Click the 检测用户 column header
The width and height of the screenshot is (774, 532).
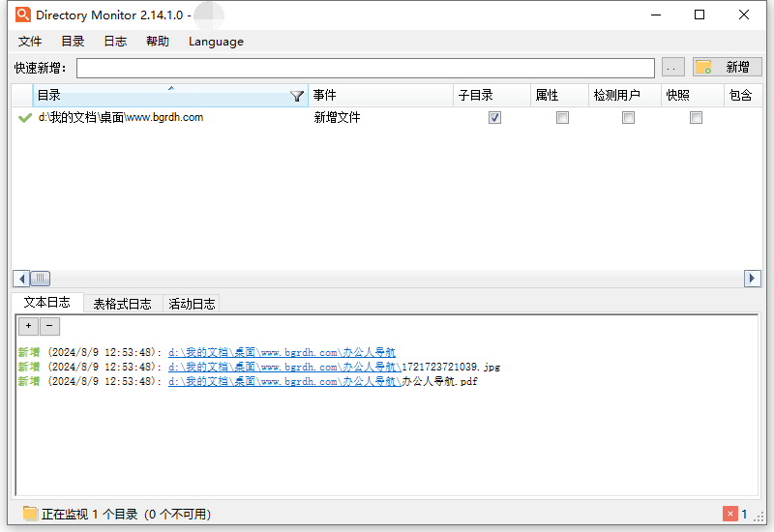[x=624, y=95]
